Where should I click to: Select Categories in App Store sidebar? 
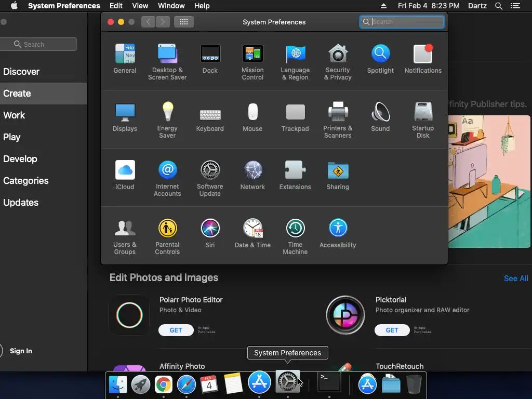click(x=44, y=180)
